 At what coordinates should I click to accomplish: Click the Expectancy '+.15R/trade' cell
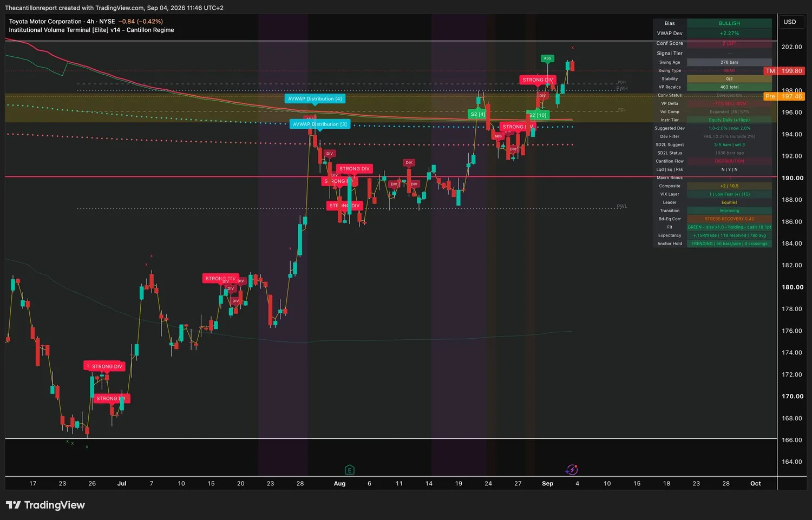729,235
